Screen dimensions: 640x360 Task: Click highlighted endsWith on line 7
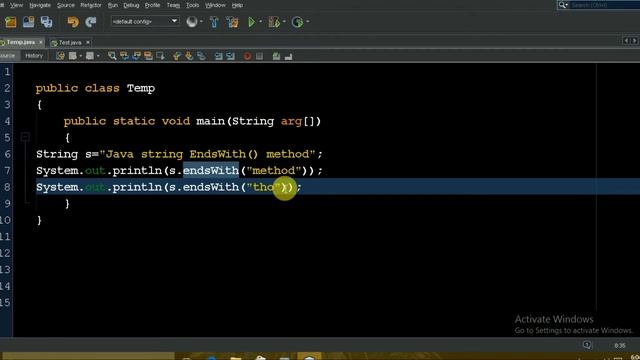tap(211, 171)
